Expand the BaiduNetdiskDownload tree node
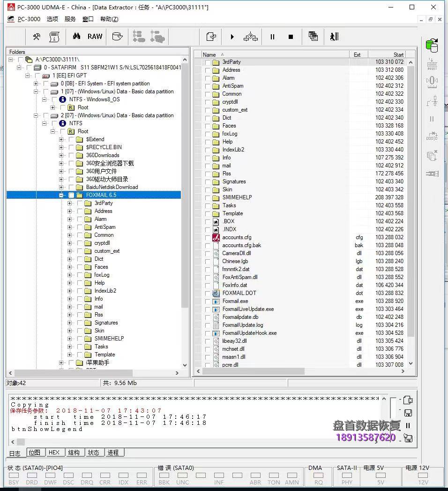448x491 pixels. click(61, 187)
